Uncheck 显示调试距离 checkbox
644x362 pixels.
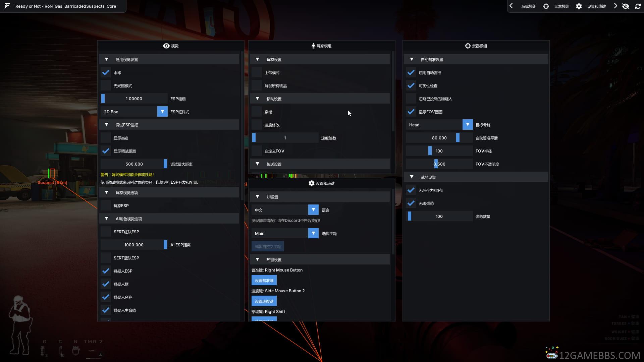click(106, 151)
